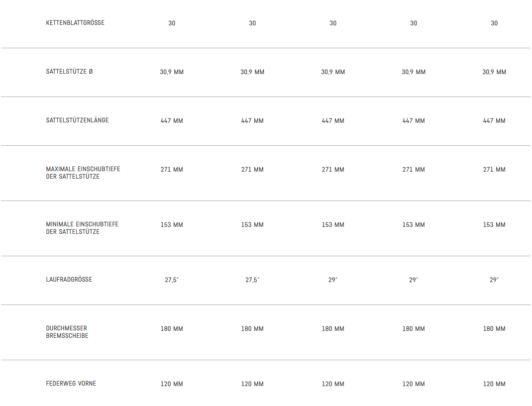Click first-column 30,9 MM seatpost diameter value
Screen dimensions: 532x406
coord(172,72)
